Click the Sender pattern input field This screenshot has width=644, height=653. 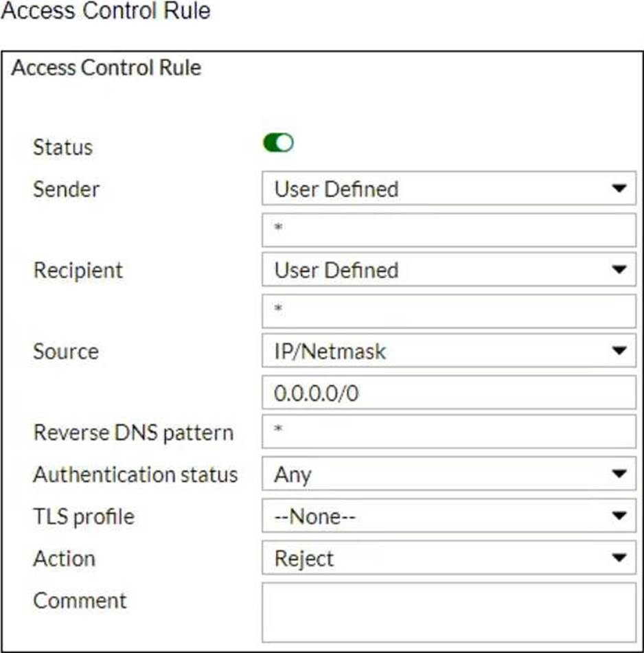(448, 229)
